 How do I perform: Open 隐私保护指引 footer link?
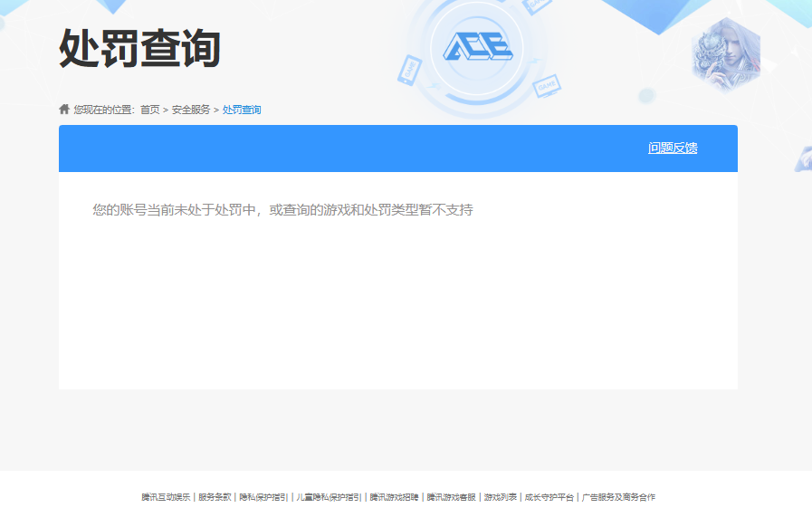pyautogui.click(x=263, y=497)
